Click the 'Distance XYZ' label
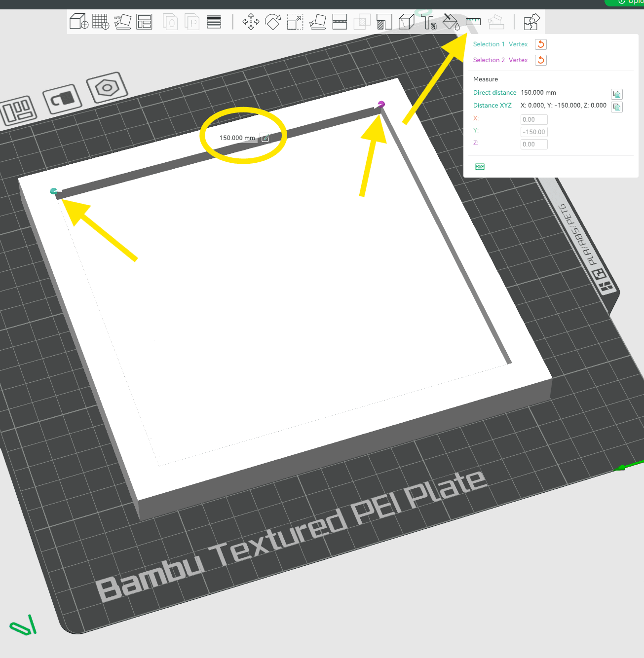 coord(492,106)
